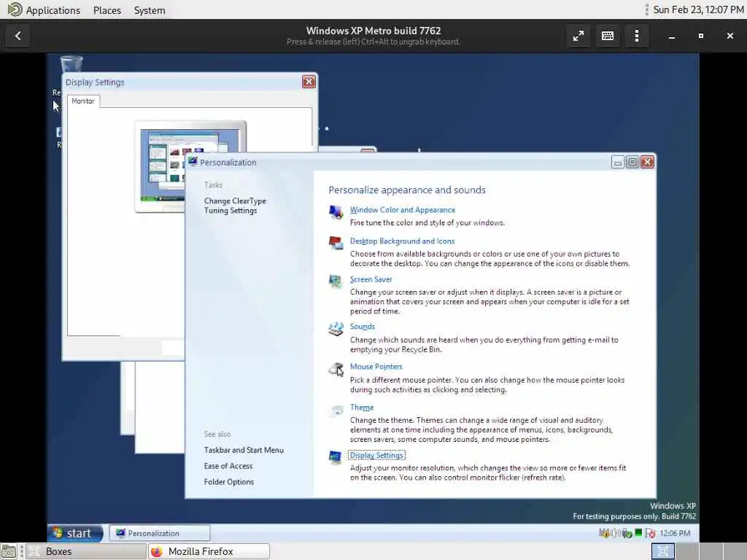Click the safely remove hardware tray icon
This screenshot has width=747, height=560.
click(x=627, y=533)
